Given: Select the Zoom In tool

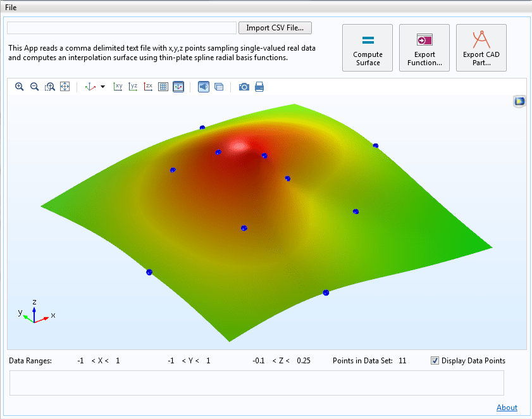Looking at the screenshot, I should point(20,86).
